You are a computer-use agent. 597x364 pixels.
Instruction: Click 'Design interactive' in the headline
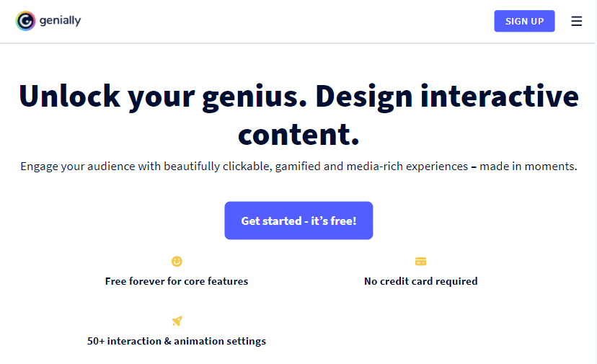tap(447, 97)
